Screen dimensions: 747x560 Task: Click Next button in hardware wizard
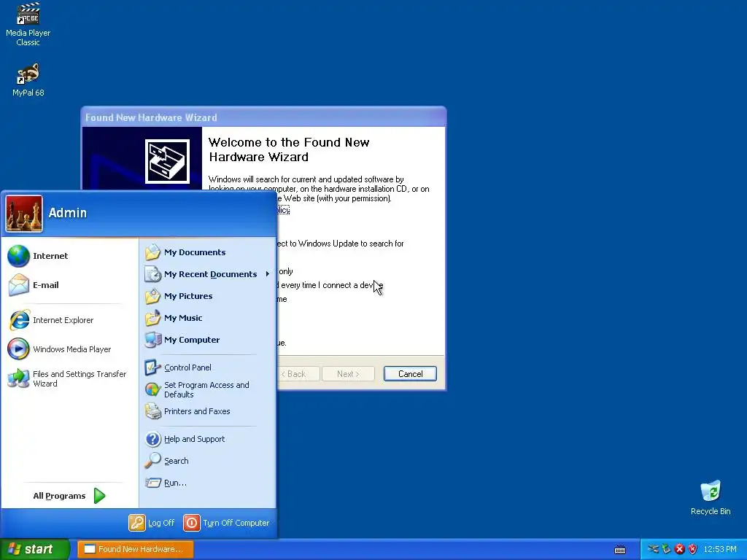(x=348, y=374)
